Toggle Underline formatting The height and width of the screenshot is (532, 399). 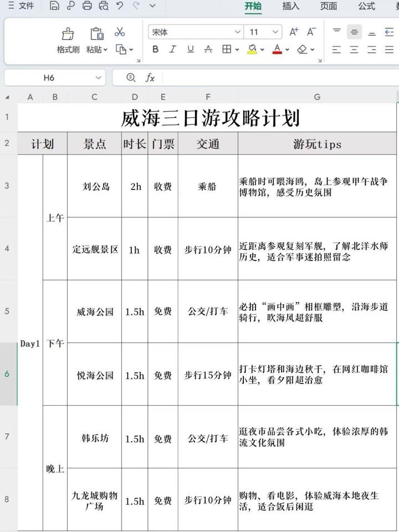pyautogui.click(x=191, y=49)
